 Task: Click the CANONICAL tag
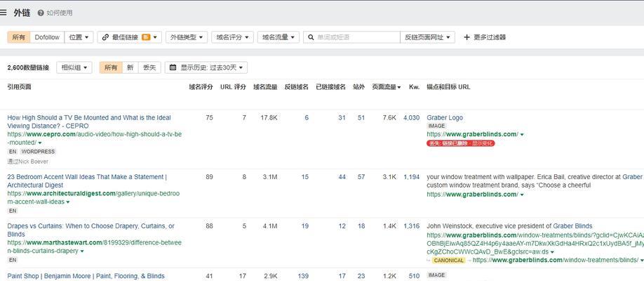coord(449,261)
